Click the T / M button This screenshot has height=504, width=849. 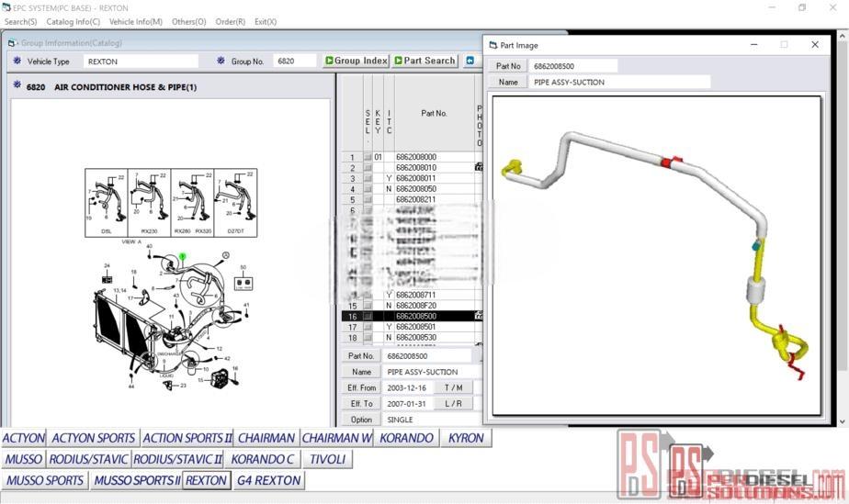pos(453,387)
